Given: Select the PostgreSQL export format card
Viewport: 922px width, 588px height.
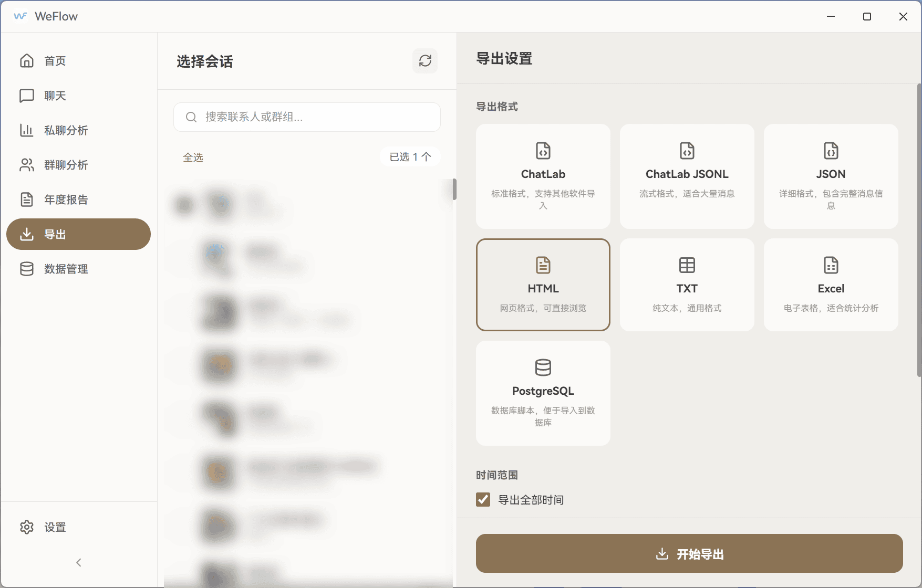Looking at the screenshot, I should tap(543, 393).
